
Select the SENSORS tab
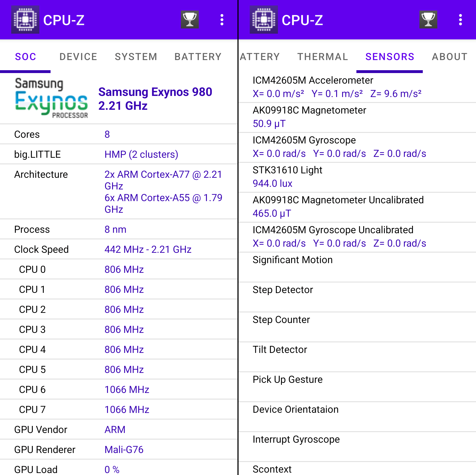pyautogui.click(x=390, y=57)
